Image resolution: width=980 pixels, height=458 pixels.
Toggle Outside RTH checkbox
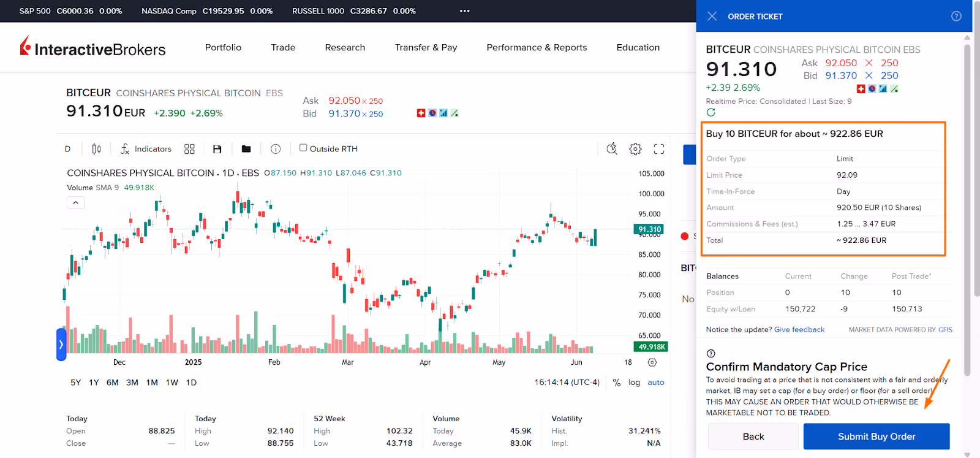(303, 148)
